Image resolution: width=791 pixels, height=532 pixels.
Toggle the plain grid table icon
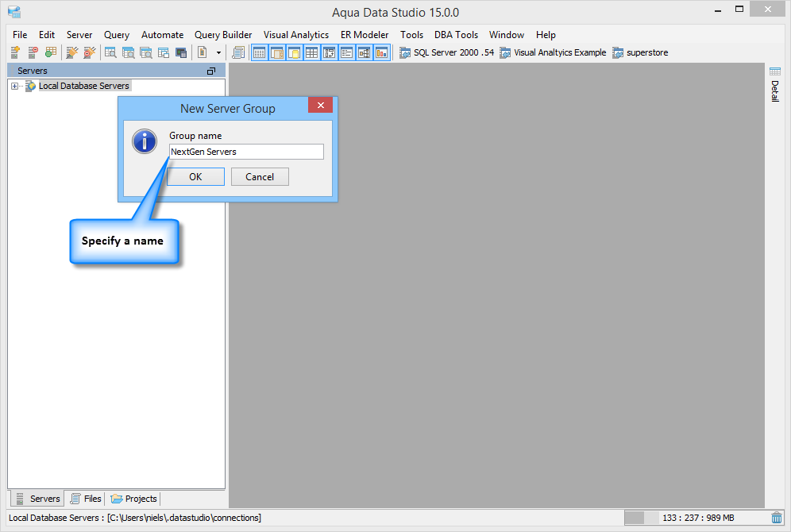point(312,52)
